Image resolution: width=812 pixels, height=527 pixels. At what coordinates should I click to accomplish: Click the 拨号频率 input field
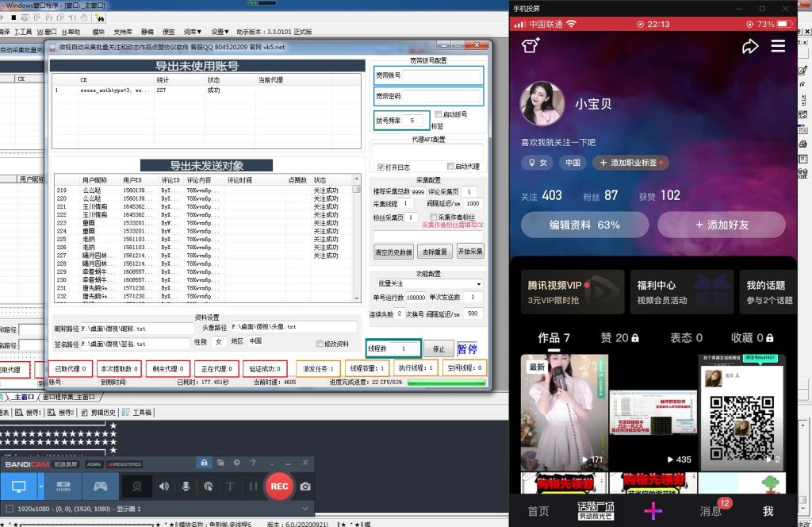coord(412,120)
